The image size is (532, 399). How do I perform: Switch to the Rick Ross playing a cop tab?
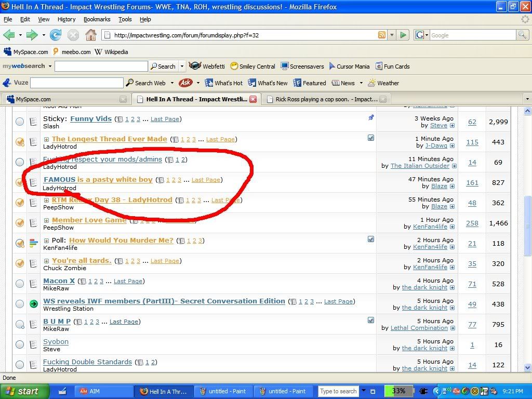click(x=326, y=99)
